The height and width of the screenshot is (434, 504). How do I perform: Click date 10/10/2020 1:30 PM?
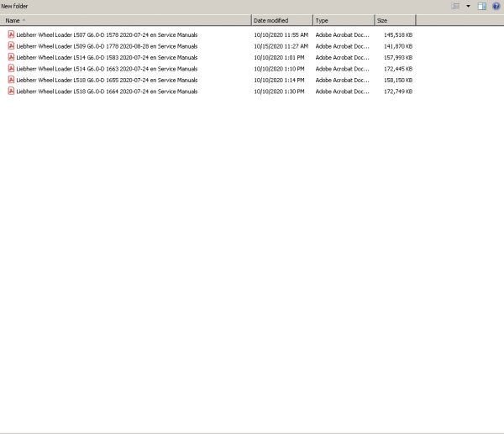coord(279,92)
